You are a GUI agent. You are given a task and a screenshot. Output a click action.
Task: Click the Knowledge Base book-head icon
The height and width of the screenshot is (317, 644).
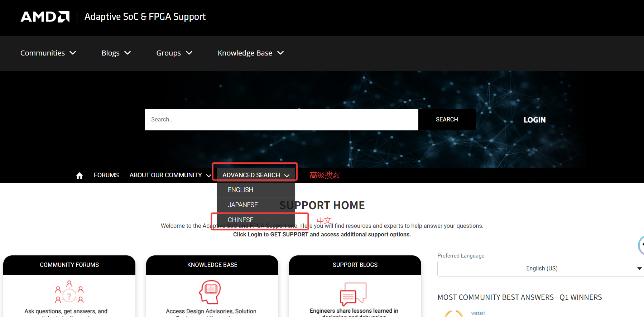[210, 292]
